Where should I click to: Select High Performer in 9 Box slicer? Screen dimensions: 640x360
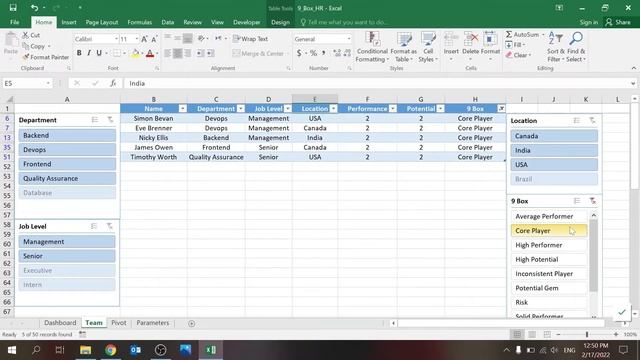[549, 245]
